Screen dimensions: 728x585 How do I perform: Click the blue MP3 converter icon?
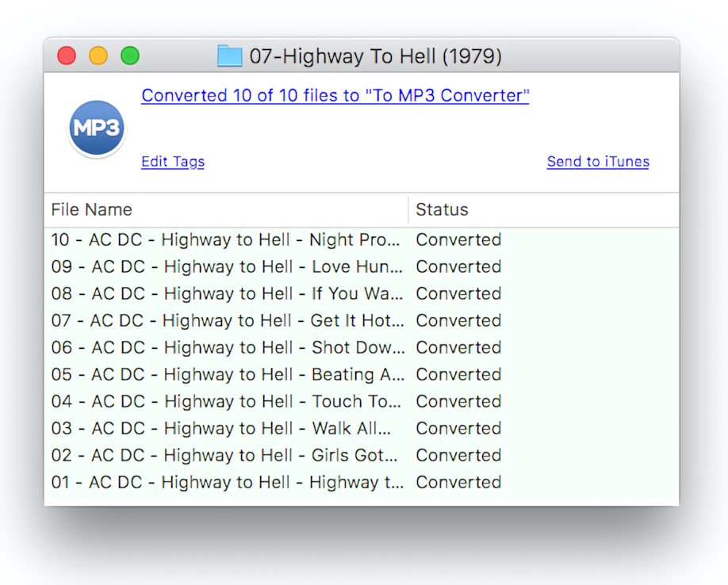[97, 128]
